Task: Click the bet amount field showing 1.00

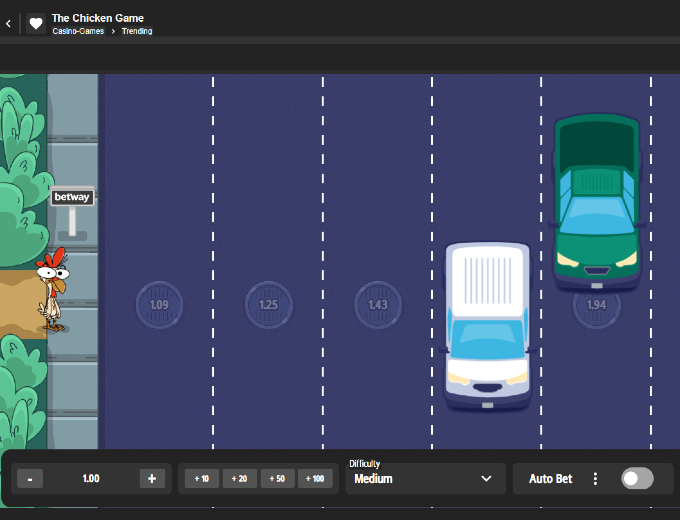Action: click(x=91, y=479)
